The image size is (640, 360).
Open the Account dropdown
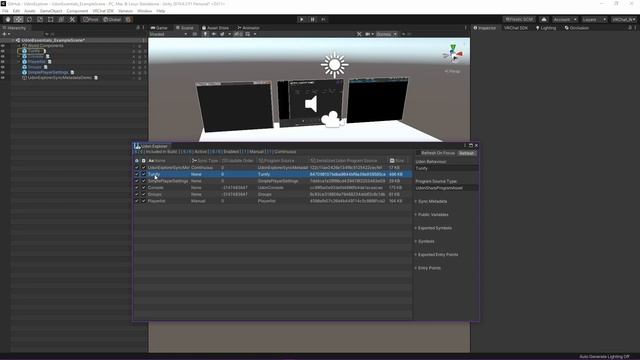point(564,20)
